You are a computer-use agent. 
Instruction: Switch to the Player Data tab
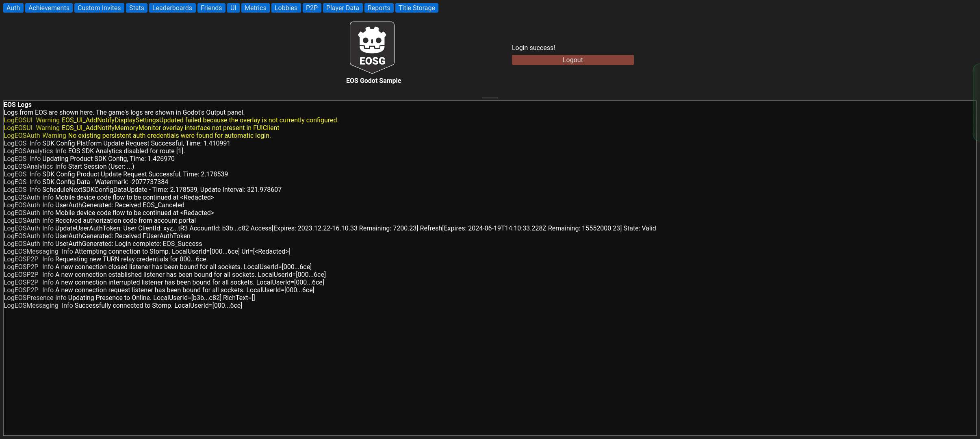(343, 8)
